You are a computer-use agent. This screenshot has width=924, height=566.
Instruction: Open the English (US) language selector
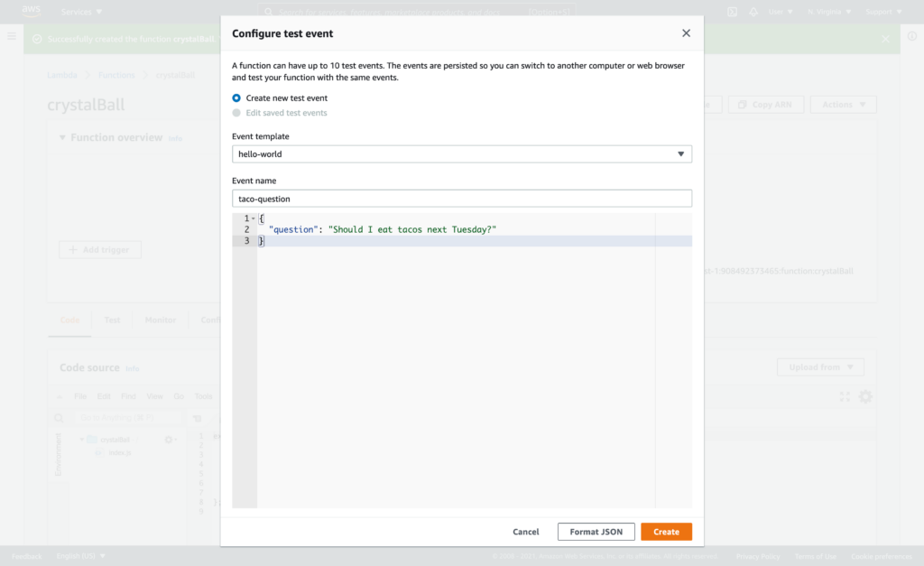tap(80, 556)
